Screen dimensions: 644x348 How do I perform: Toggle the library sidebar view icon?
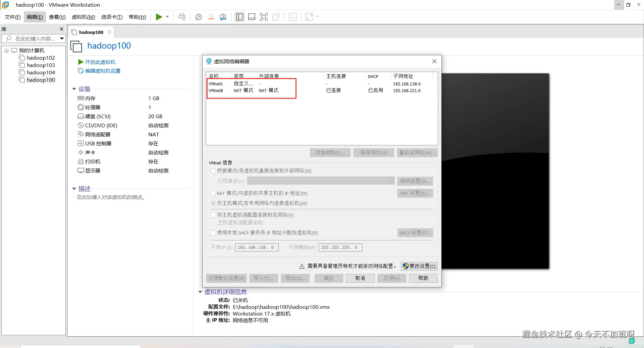pyautogui.click(x=239, y=17)
